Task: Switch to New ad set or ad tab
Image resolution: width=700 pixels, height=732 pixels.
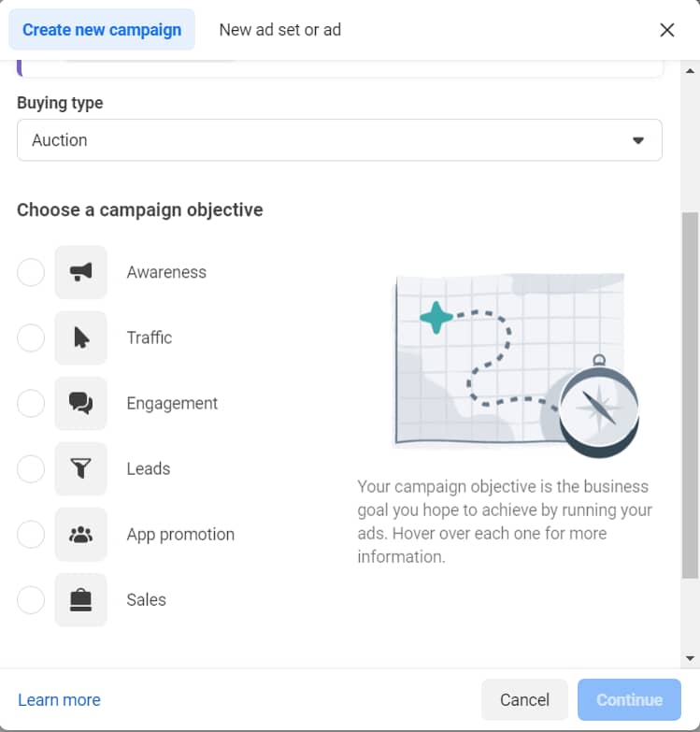Action: [280, 29]
